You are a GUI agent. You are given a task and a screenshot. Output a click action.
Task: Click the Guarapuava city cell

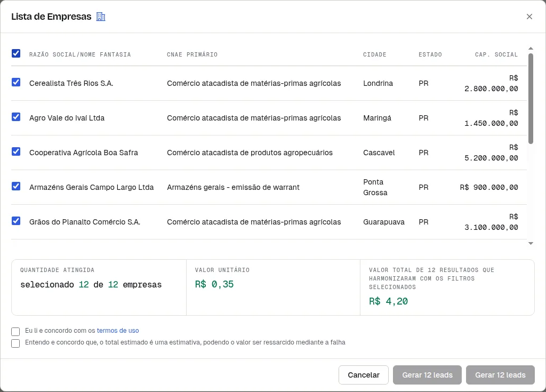coord(384,222)
